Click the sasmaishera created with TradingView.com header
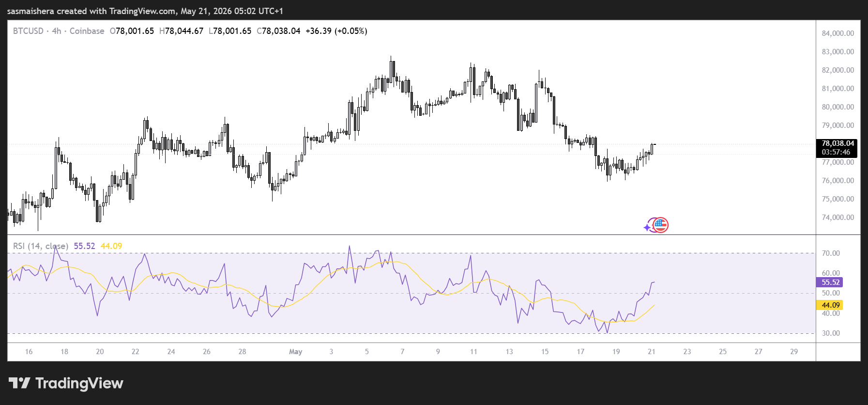 pyautogui.click(x=145, y=11)
